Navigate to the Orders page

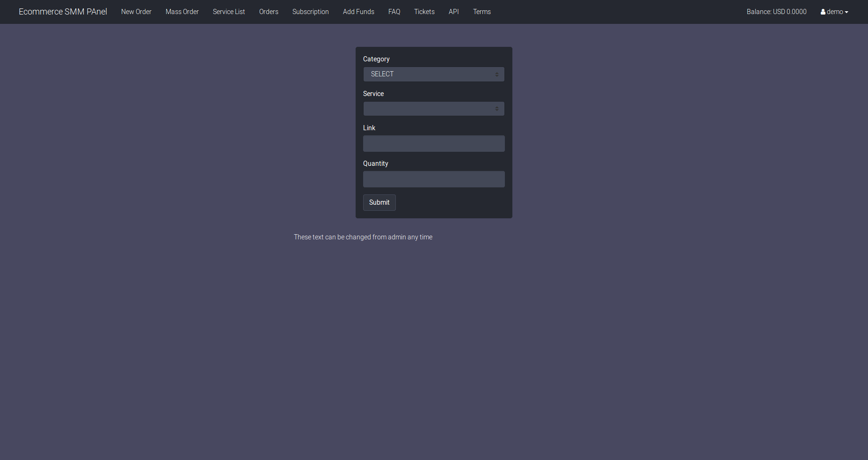pyautogui.click(x=269, y=12)
